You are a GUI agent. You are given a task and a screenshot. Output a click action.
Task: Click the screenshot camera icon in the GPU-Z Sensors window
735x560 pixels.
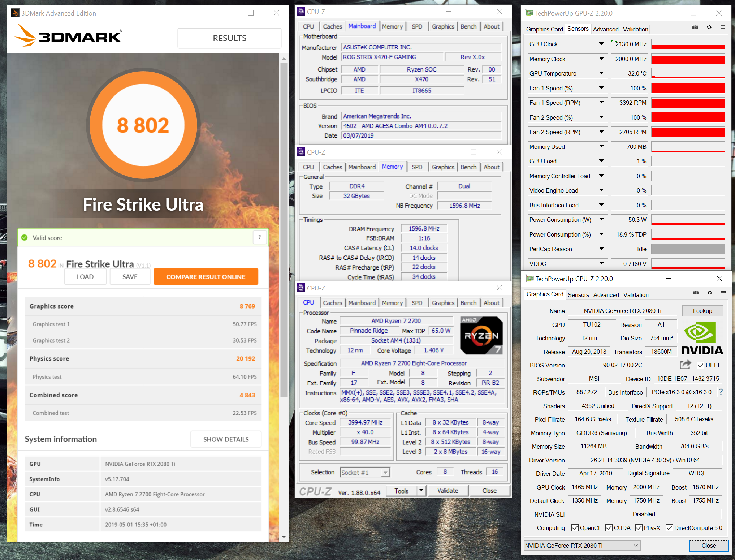(x=695, y=27)
